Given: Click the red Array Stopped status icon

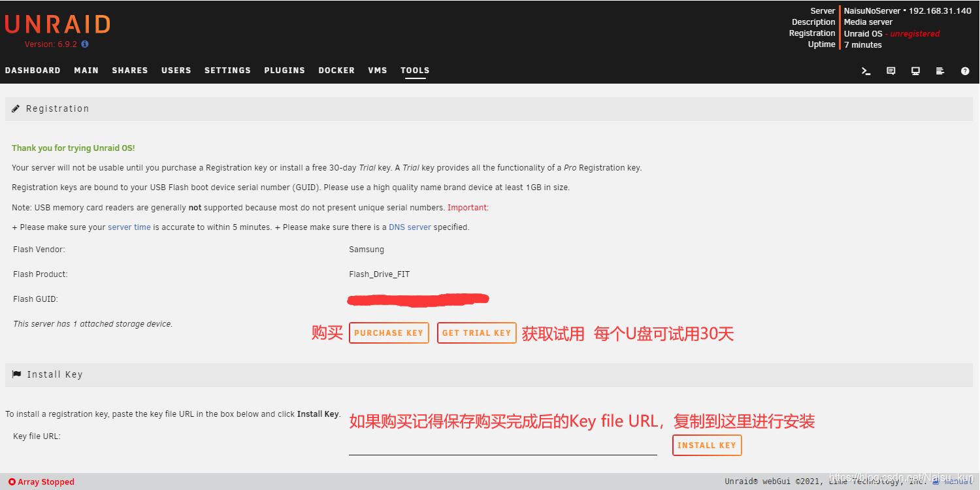Looking at the screenshot, I should pos(12,482).
